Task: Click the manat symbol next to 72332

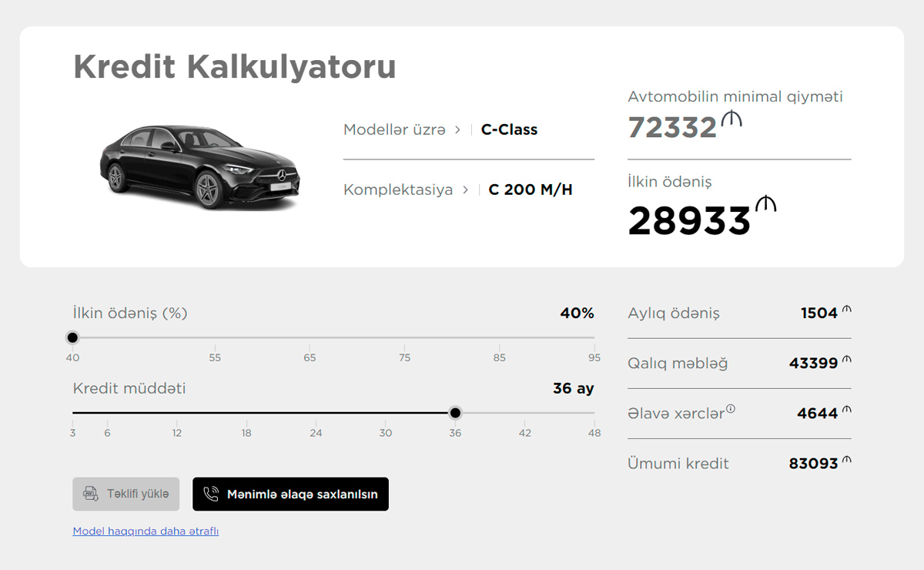Action: tap(731, 119)
